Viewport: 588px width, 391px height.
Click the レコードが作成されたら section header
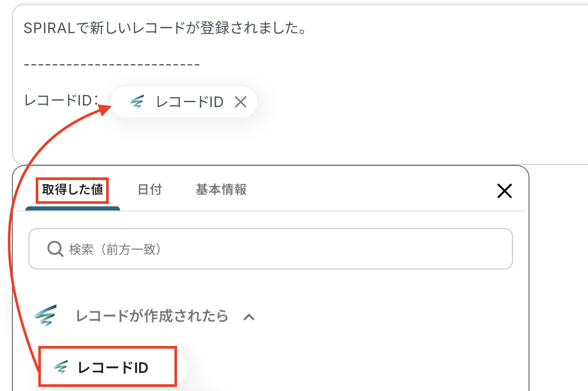click(x=152, y=316)
